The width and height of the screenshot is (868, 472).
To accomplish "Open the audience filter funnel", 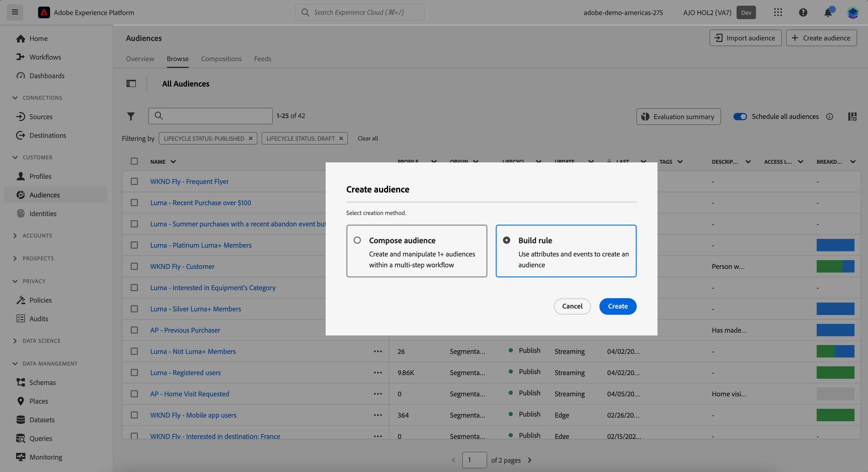I will (x=131, y=116).
